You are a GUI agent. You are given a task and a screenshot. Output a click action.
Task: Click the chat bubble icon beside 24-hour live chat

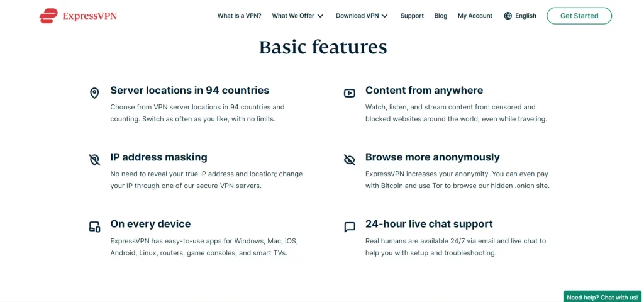[350, 226]
